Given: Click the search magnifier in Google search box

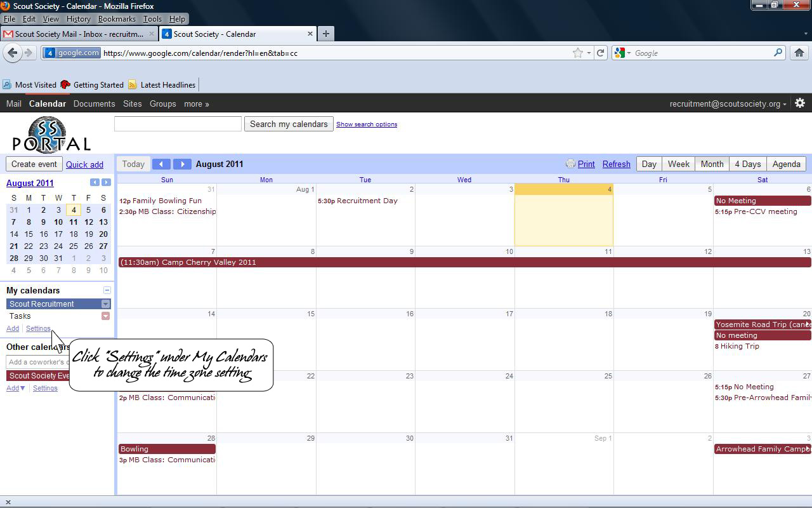Looking at the screenshot, I should pyautogui.click(x=778, y=53).
